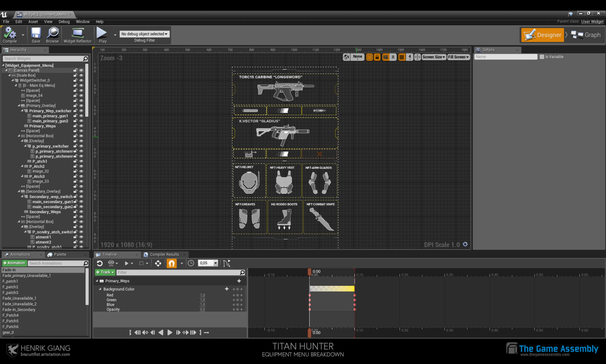Click the localization globe icon in viewport
The image size is (606, 364).
346,57
